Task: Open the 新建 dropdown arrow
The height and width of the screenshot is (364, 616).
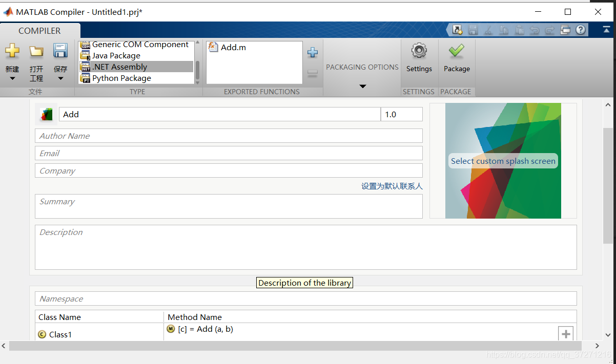Action: (x=12, y=79)
